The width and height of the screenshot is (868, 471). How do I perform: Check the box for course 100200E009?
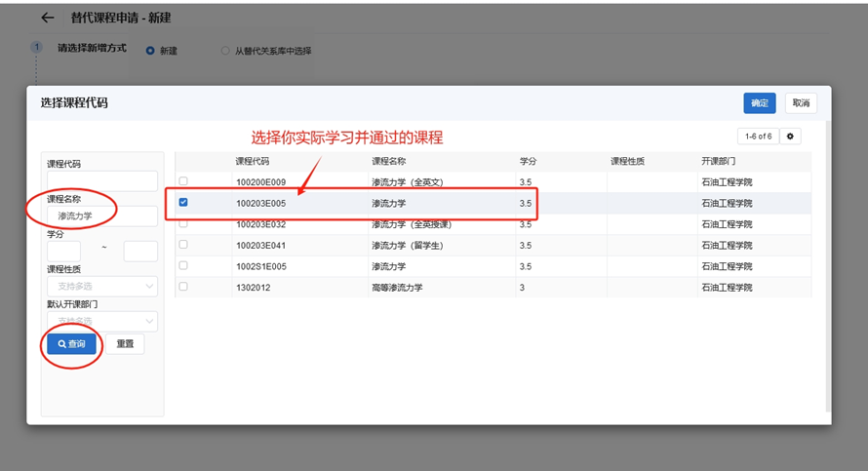(183, 182)
